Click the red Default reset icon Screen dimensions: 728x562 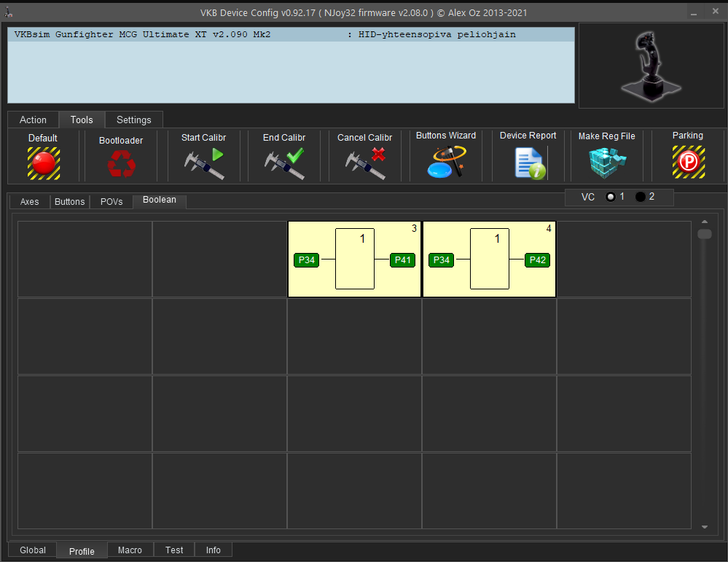(x=44, y=163)
